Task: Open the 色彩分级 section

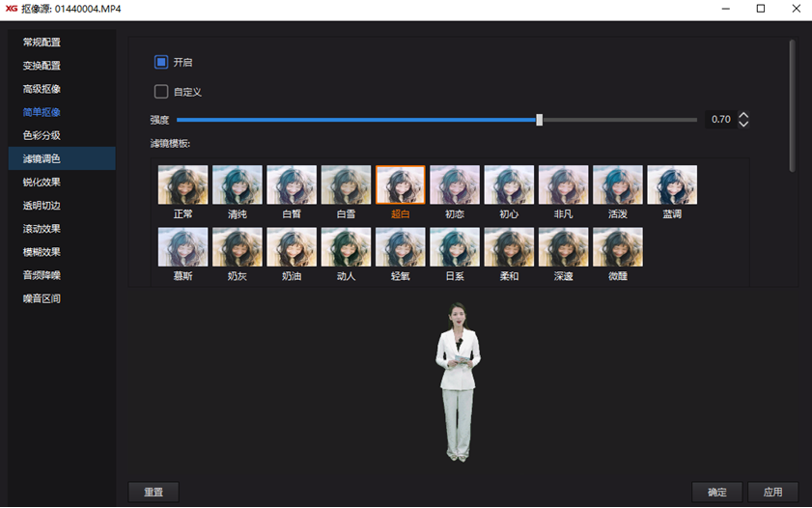Action: 62,135
